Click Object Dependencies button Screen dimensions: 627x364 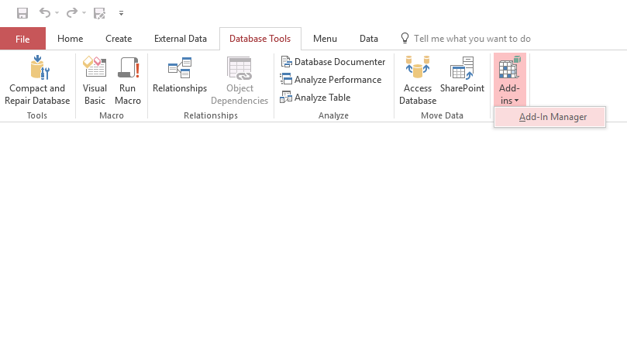[239, 81]
